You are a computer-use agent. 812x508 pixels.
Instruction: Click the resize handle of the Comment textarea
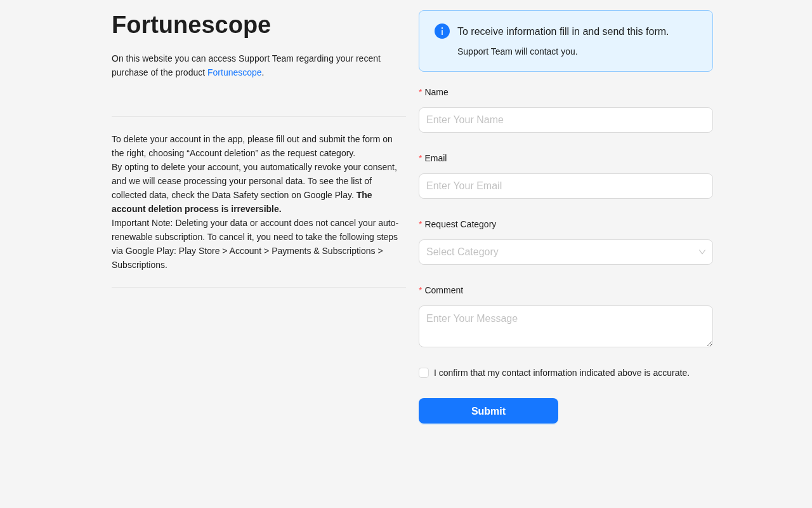709,344
